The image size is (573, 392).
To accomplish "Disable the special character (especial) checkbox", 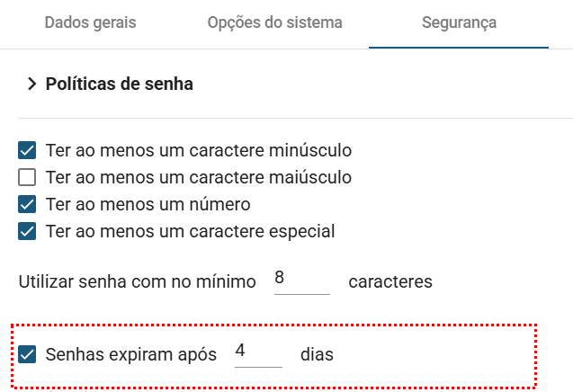I will 27,231.
